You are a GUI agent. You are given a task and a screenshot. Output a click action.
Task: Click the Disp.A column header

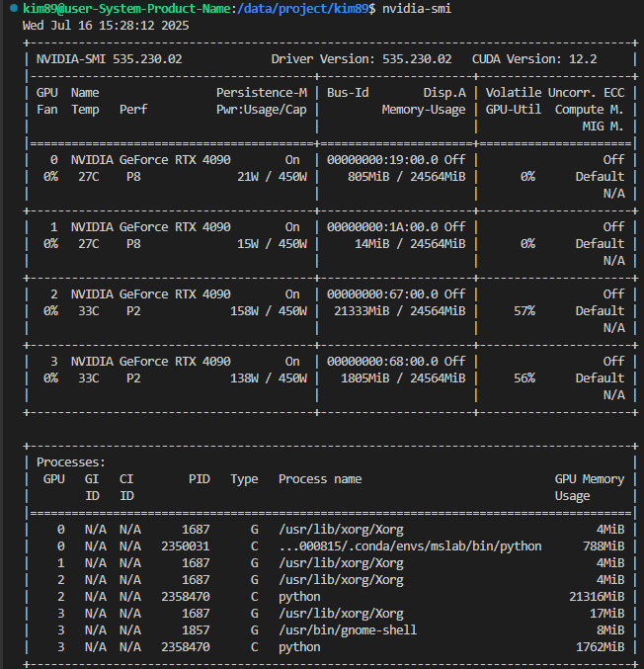click(x=444, y=93)
